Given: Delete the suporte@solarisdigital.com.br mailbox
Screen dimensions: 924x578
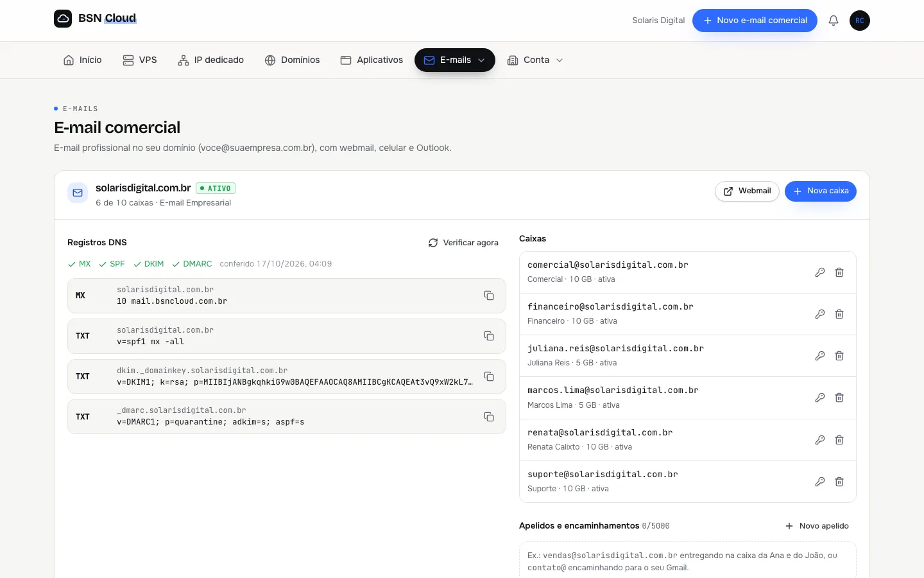Looking at the screenshot, I should (839, 482).
